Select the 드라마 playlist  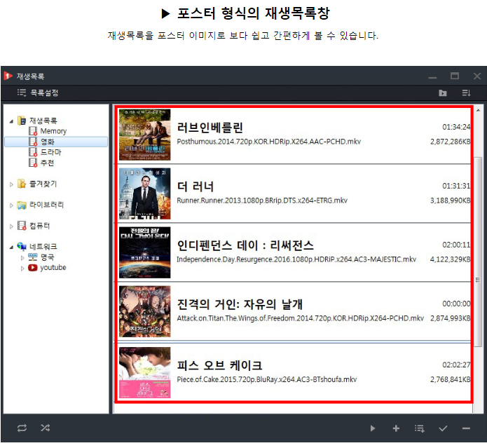(51, 152)
